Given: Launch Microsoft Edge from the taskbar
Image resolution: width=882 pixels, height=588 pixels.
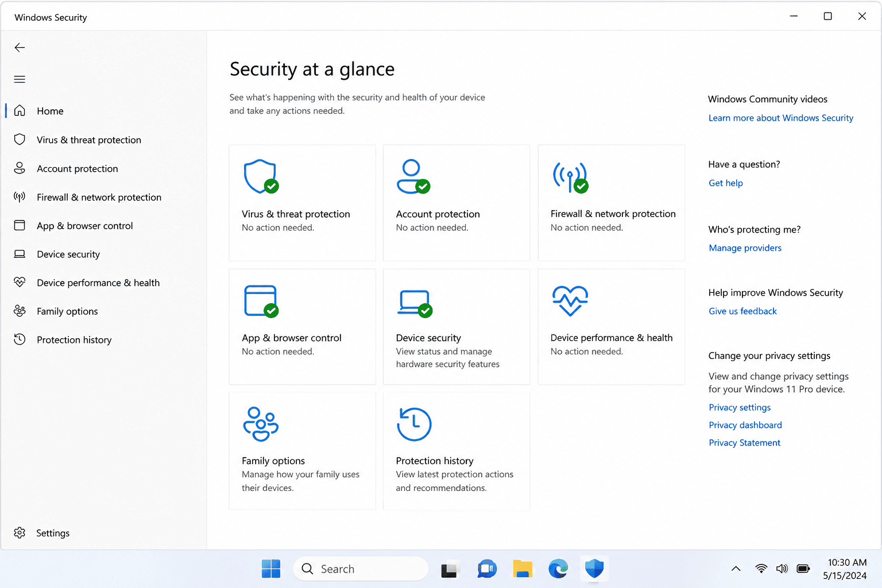Looking at the screenshot, I should pyautogui.click(x=558, y=569).
